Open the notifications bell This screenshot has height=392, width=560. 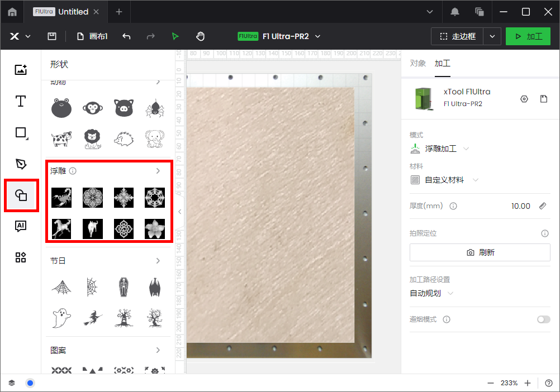[454, 12]
